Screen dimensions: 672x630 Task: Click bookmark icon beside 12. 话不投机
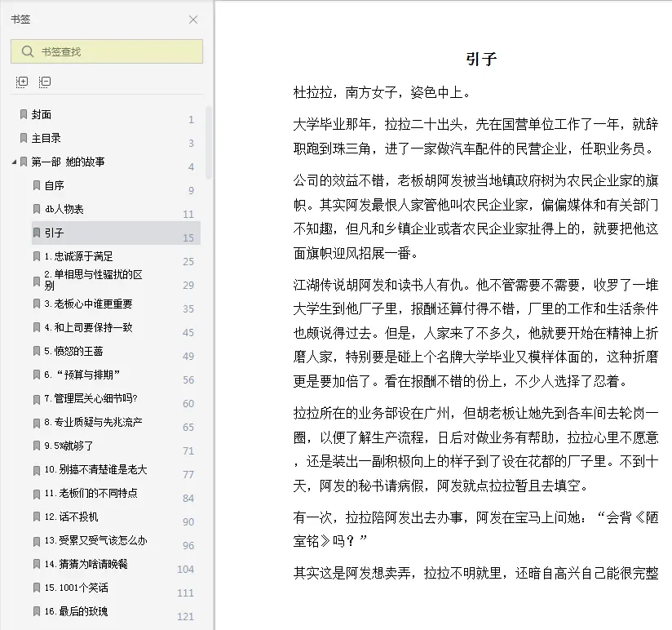pyautogui.click(x=37, y=517)
